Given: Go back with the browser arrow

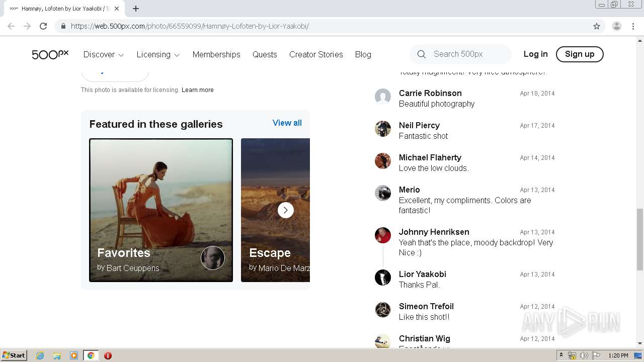Looking at the screenshot, I should (x=11, y=26).
